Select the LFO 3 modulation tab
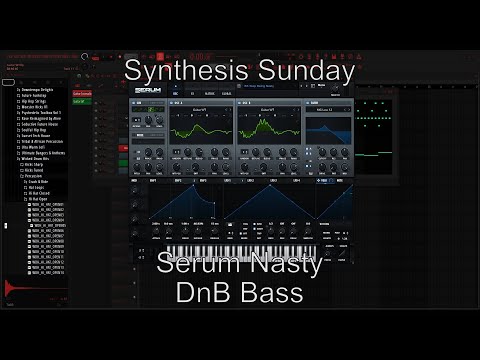This screenshot has width=480, height=360. tap(273, 181)
